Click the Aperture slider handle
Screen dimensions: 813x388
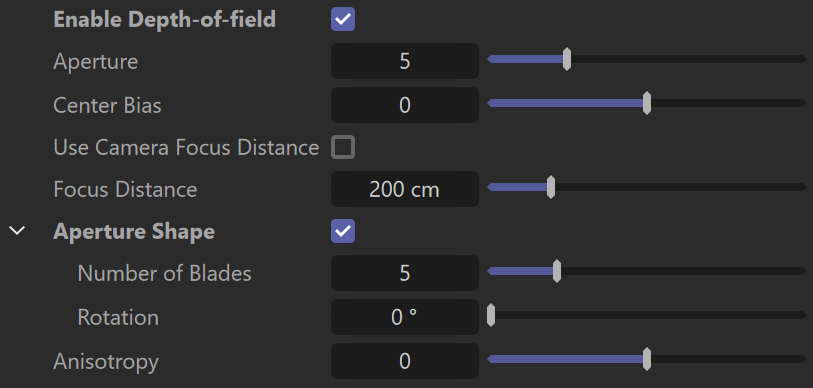(x=567, y=59)
